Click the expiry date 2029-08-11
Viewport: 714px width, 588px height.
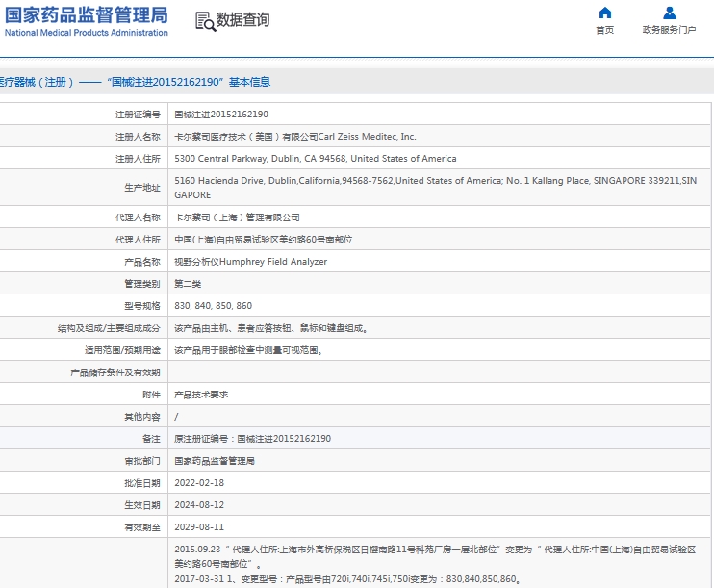coord(198,527)
